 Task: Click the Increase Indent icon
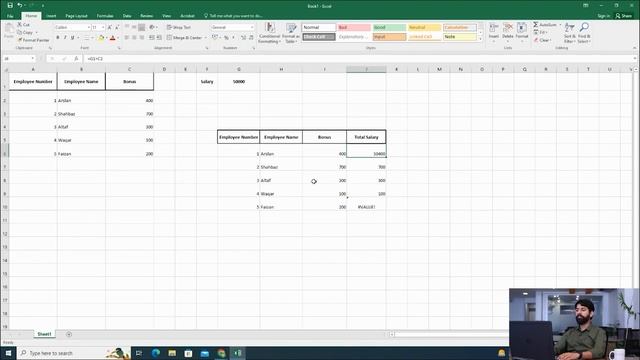[x=159, y=38]
